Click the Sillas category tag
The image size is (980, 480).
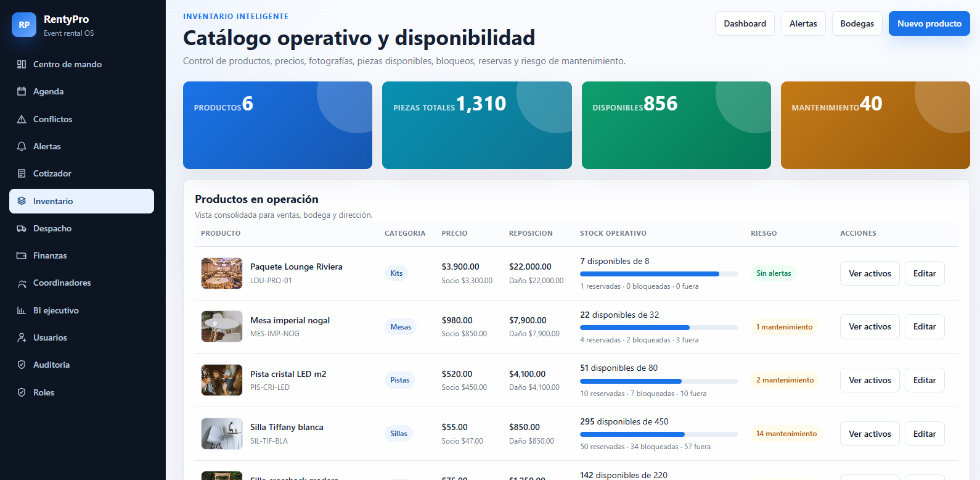click(x=399, y=434)
